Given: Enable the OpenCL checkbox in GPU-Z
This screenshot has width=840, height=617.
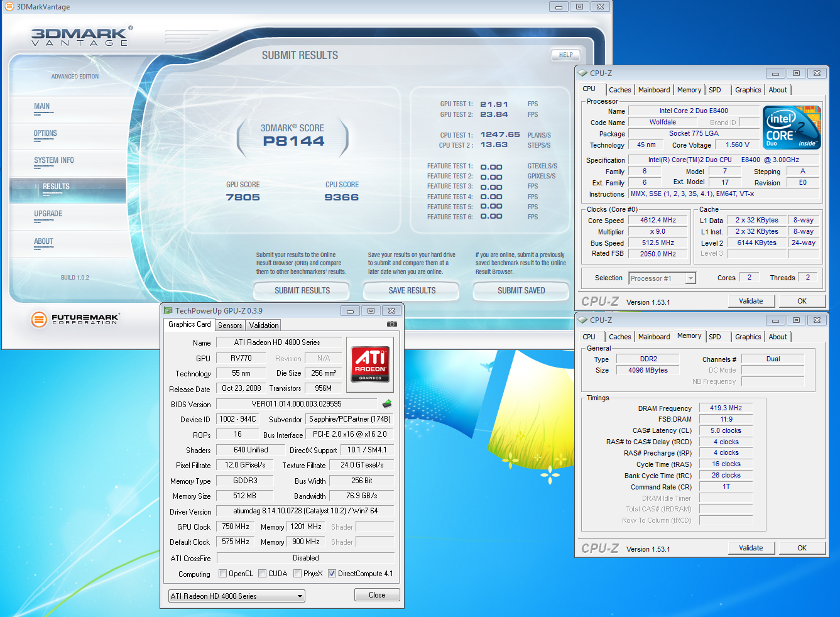Looking at the screenshot, I should (222, 574).
